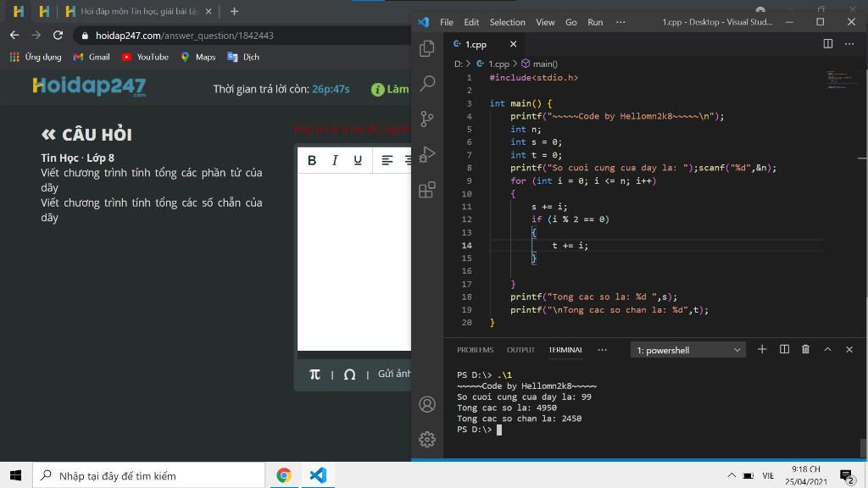Click the Hoidap247 logo
Image resolution: width=868 pixels, height=488 pixels.
89,86
